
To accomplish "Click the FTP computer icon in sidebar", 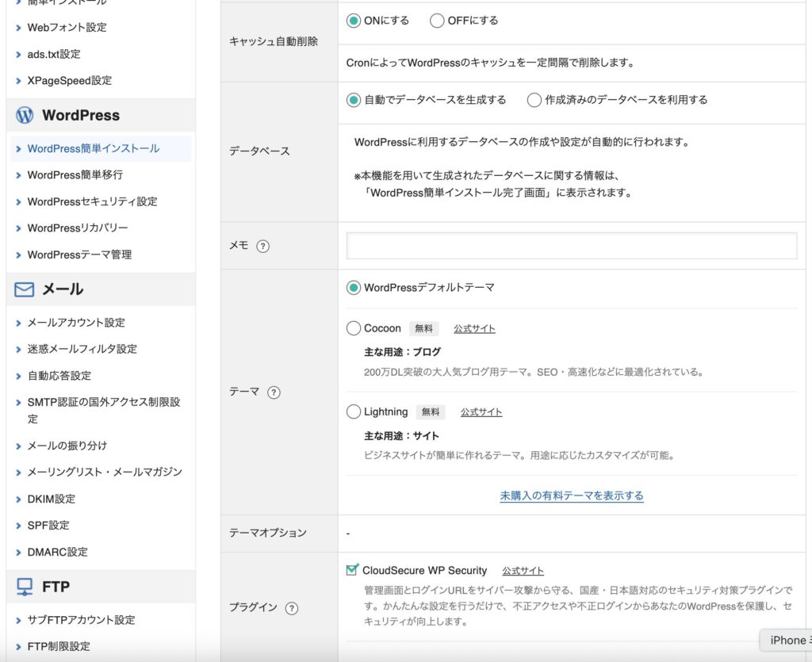I will (25, 587).
